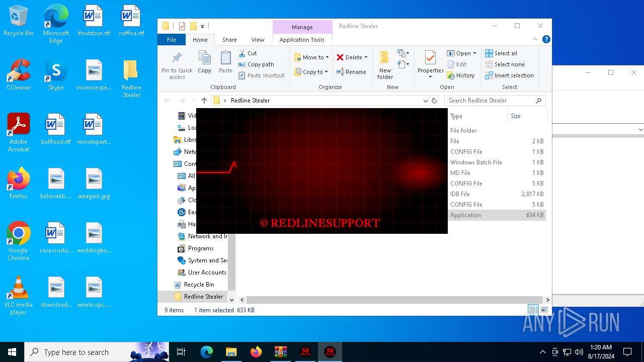Open Recycle Bin on desktop
This screenshot has height=362, width=644.
click(19, 21)
